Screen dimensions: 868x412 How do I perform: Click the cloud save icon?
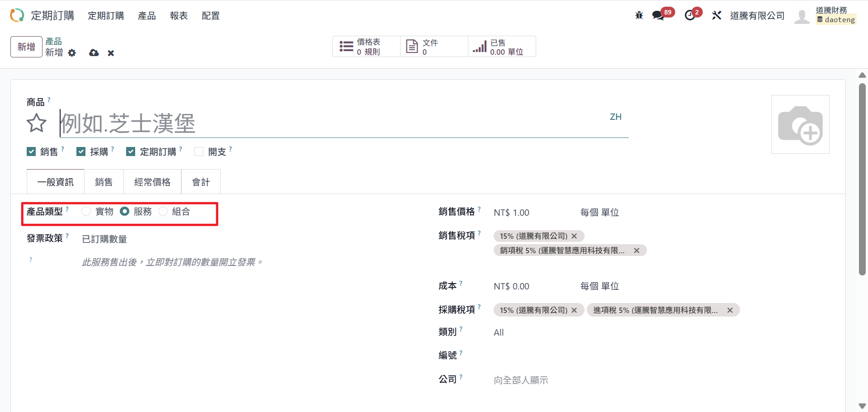94,53
